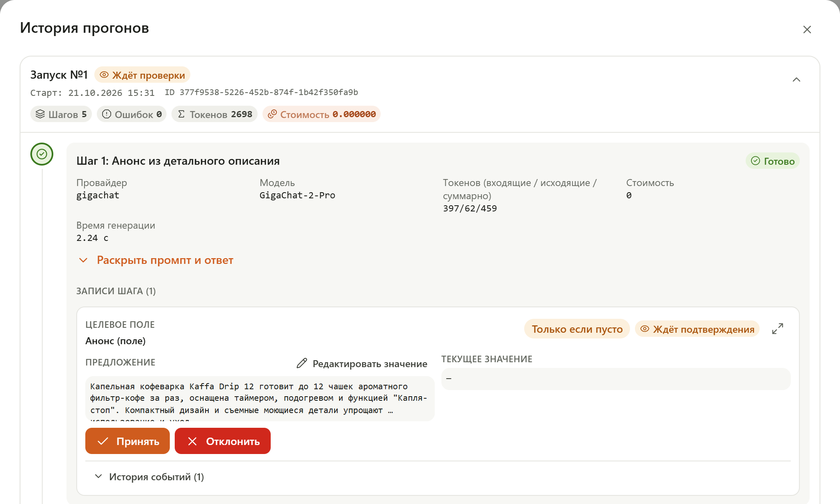Click the proposal text about Kaffa Drip 12

260,399
